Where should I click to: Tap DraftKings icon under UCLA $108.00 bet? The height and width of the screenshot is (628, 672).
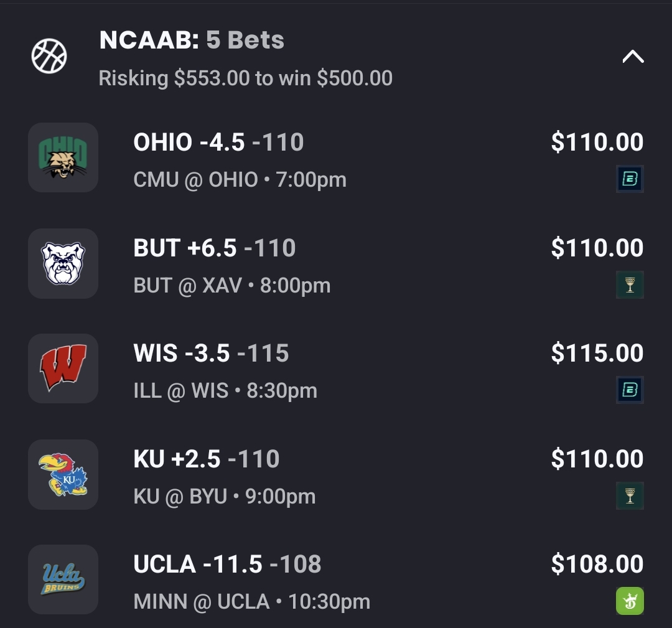630,601
